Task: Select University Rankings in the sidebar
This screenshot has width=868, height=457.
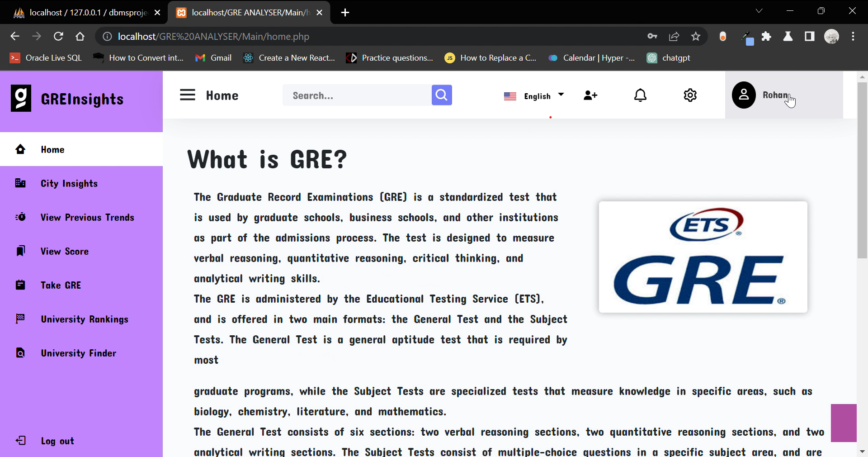Action: click(84, 319)
